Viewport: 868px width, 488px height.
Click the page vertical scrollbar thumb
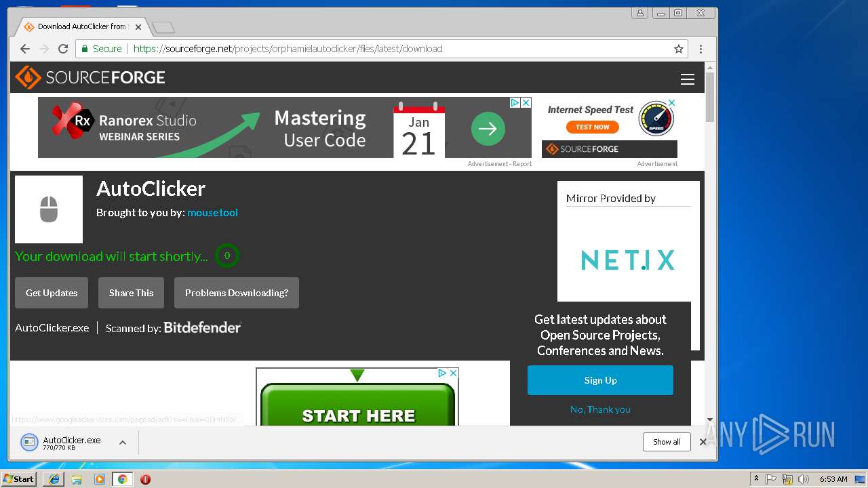(710, 96)
